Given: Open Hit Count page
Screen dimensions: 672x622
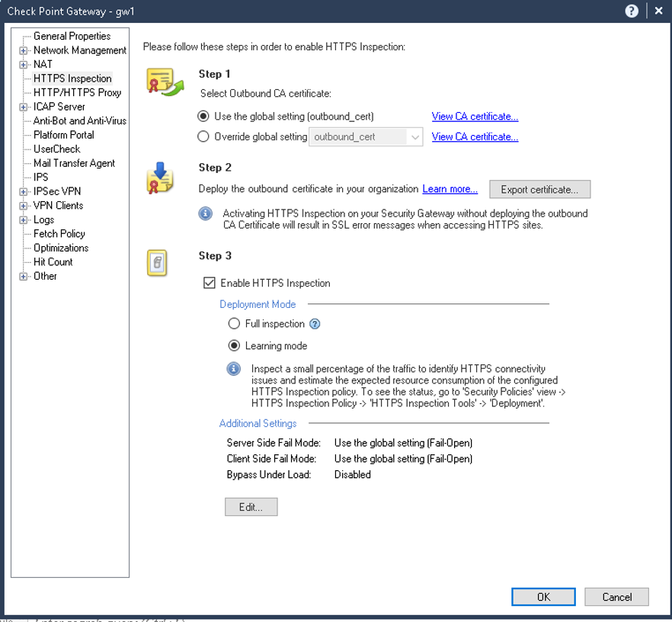Looking at the screenshot, I should coord(53,262).
